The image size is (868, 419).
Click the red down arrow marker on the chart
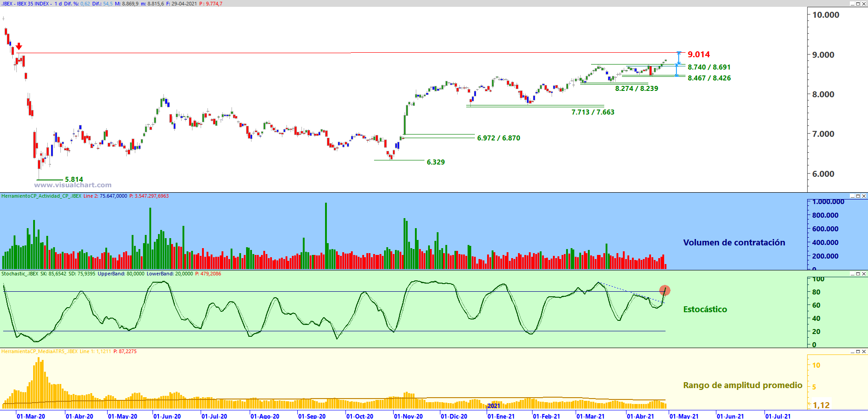coord(19,46)
